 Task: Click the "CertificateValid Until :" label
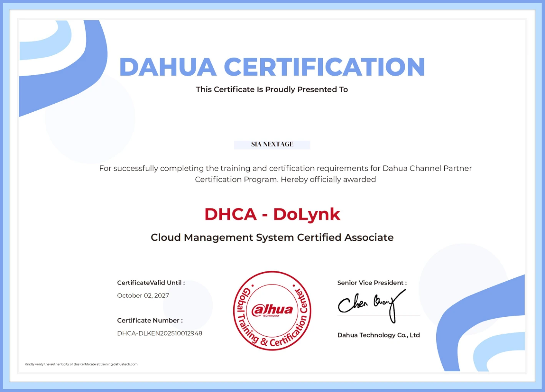[x=151, y=283]
